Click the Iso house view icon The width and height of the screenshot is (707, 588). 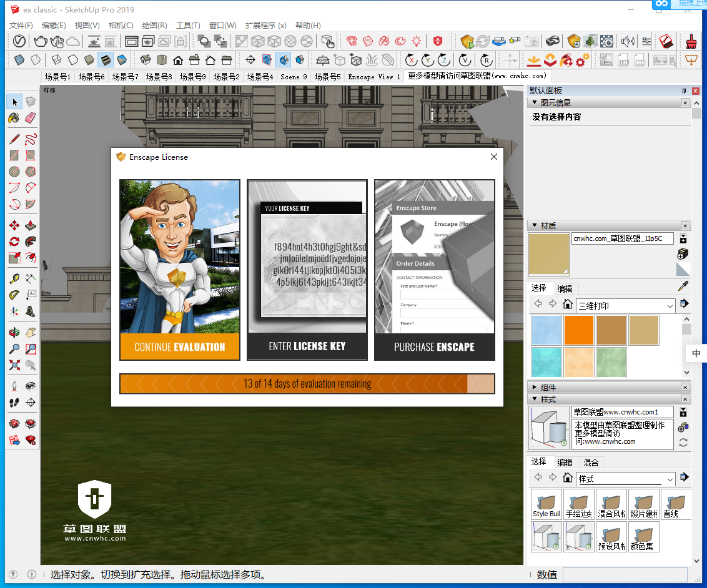tap(145, 60)
